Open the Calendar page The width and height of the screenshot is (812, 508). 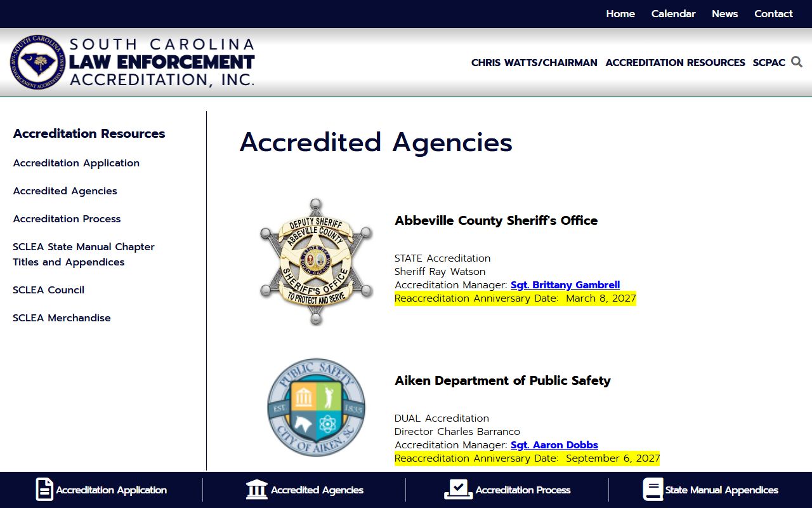[x=673, y=13]
